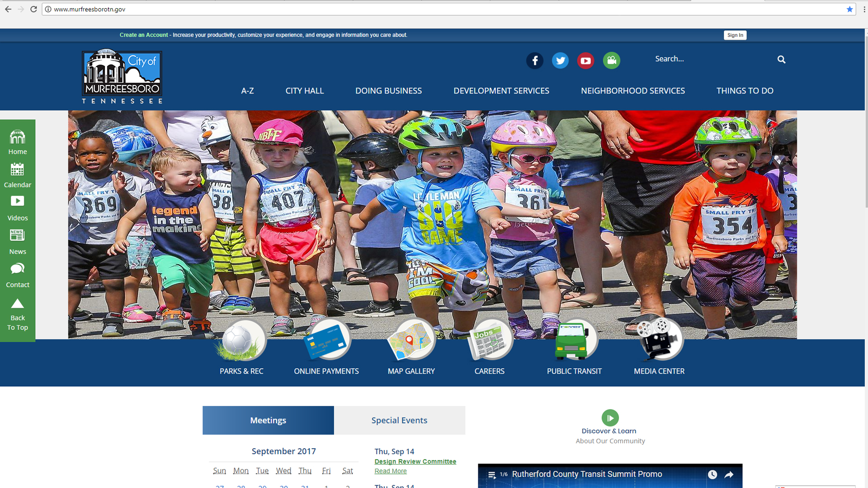Open the Design Review Committee link
The height and width of the screenshot is (488, 868).
pyautogui.click(x=415, y=461)
